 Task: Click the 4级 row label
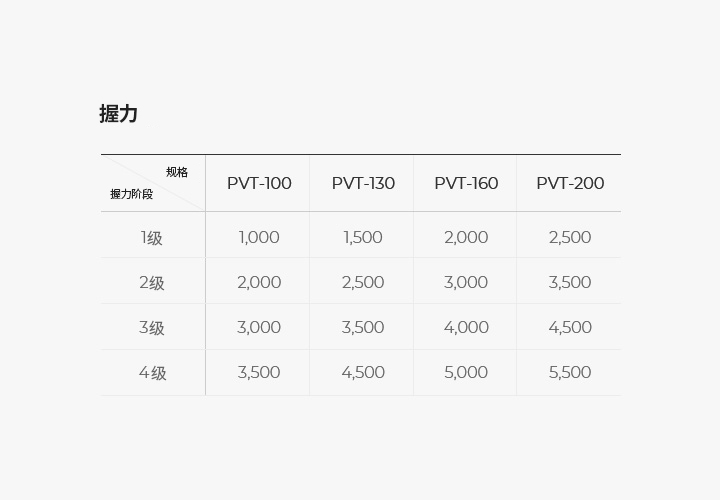tap(152, 373)
